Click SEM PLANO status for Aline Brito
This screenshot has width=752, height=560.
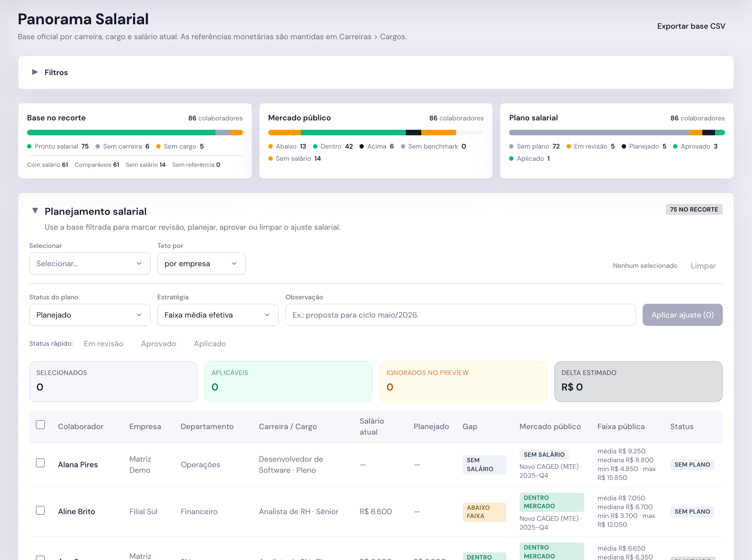point(692,511)
